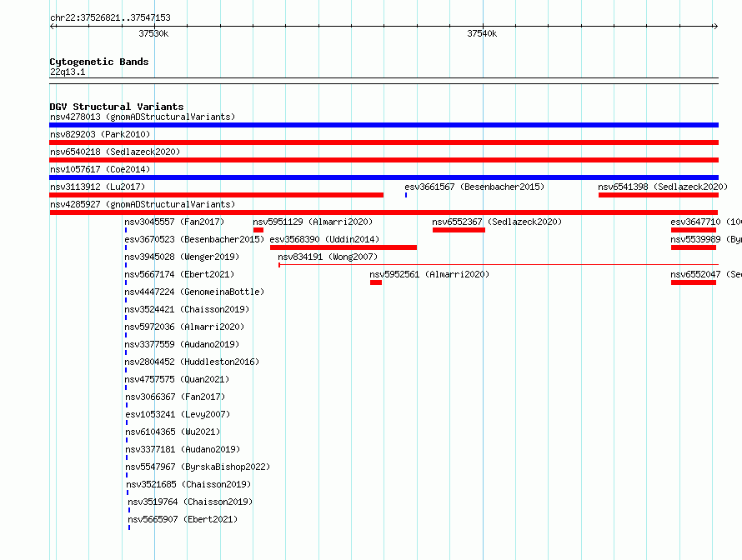
Task: Open esv1053241 (Levy2007) variant
Action: [178, 414]
